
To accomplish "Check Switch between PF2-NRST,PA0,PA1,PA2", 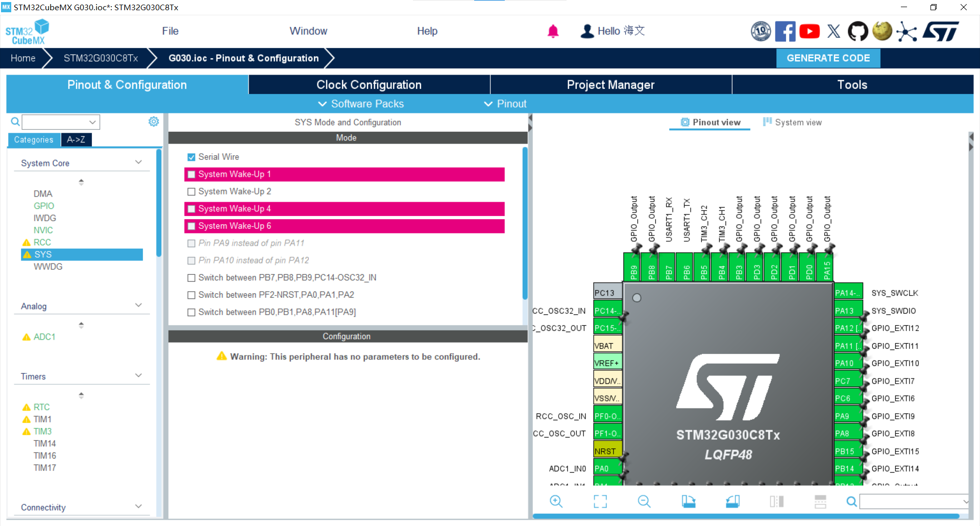I will point(191,295).
